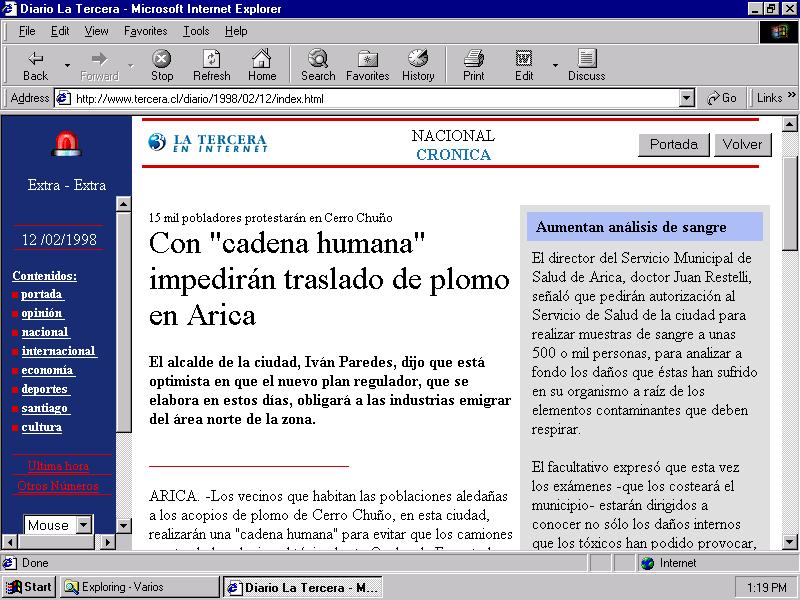Click the red siren Extra icon
The height and width of the screenshot is (600, 800).
coord(67,144)
